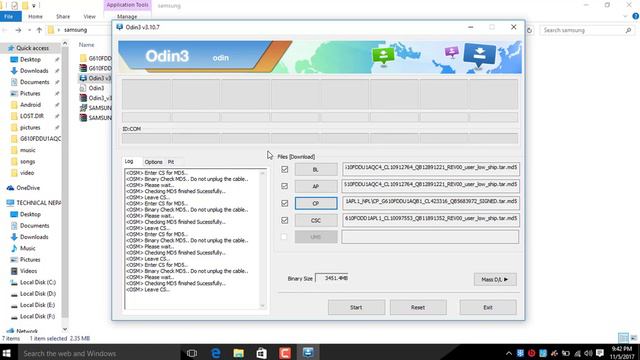Toggle the CP file checkbox

pos(284,203)
